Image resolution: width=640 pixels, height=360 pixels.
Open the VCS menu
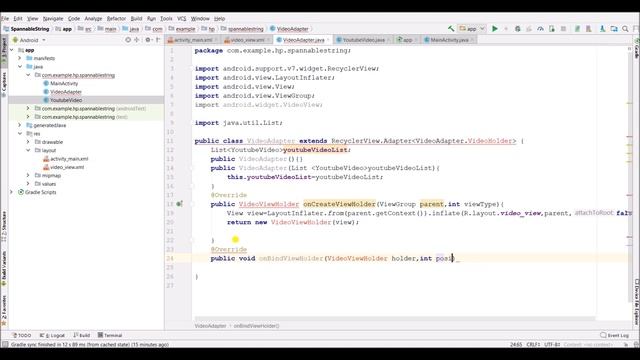click(182, 18)
